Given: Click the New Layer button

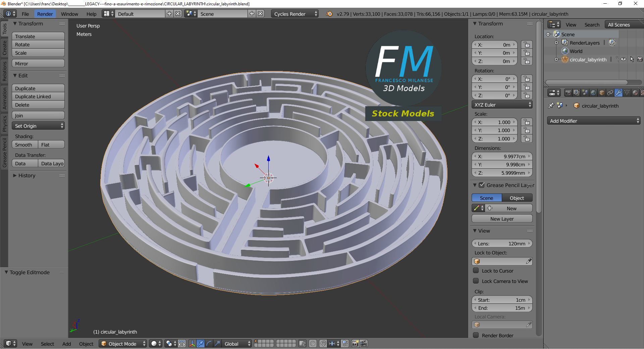Looking at the screenshot, I should 502,219.
